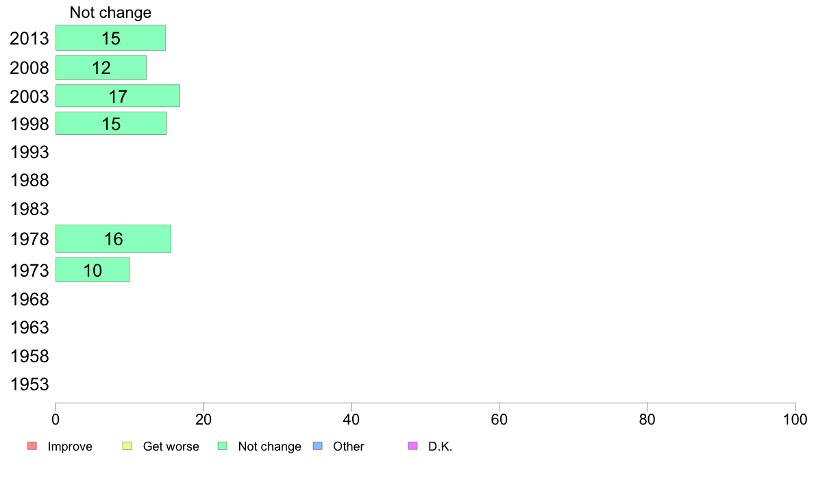Click the Other legend label text
Image resolution: width=814 pixels, height=504 pixels.
click(348, 446)
